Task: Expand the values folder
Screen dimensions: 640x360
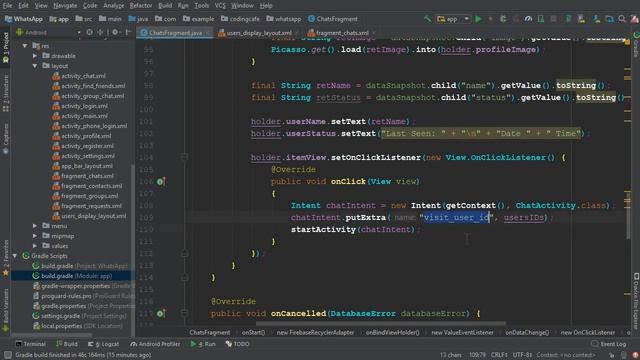Action: tap(35, 246)
